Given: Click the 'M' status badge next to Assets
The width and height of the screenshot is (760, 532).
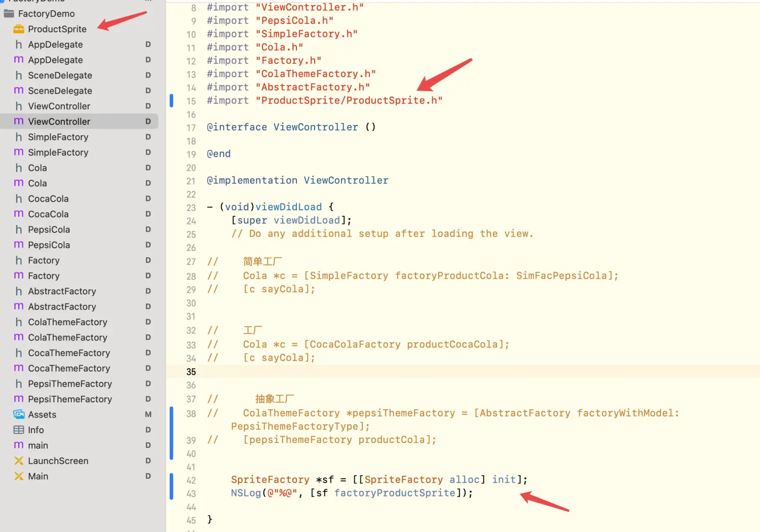Looking at the screenshot, I should (148, 414).
